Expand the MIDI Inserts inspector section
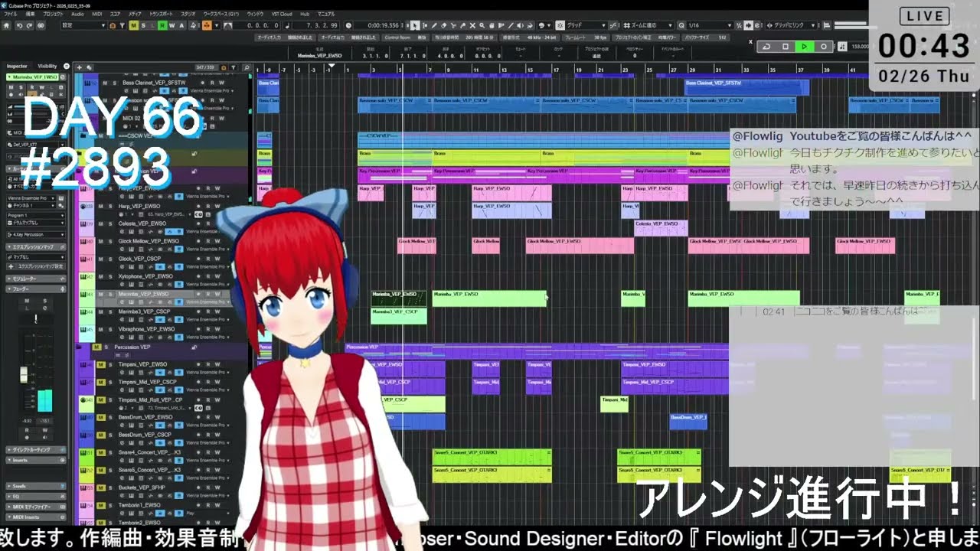980x551 pixels. [36, 517]
